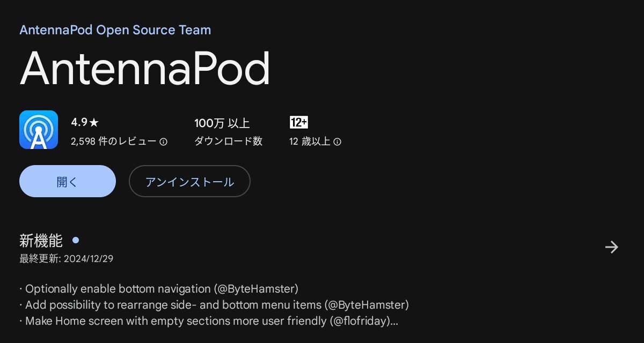Select changelog line about rearranging menu items

click(x=214, y=305)
